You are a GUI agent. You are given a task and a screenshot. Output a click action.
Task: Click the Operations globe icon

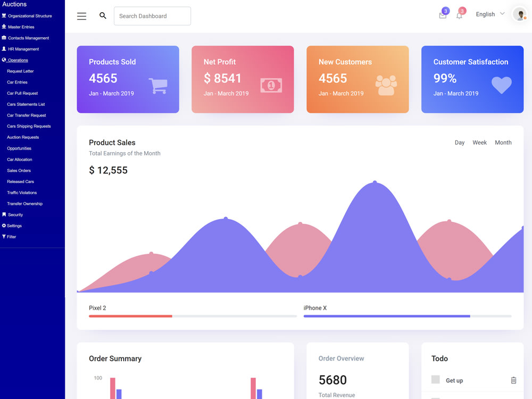(x=4, y=60)
